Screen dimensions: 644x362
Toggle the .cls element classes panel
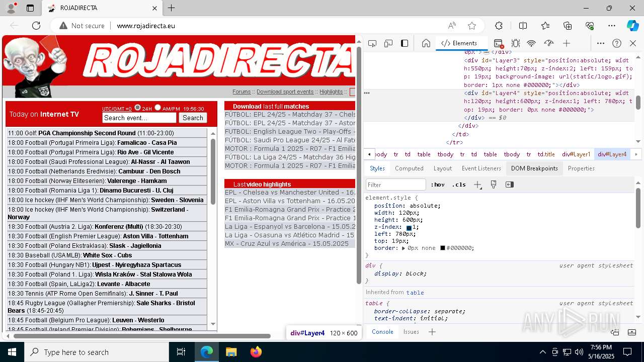pos(459,185)
